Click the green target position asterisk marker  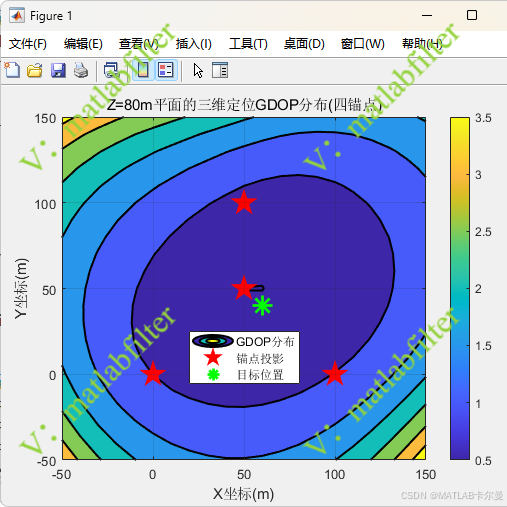(x=262, y=305)
